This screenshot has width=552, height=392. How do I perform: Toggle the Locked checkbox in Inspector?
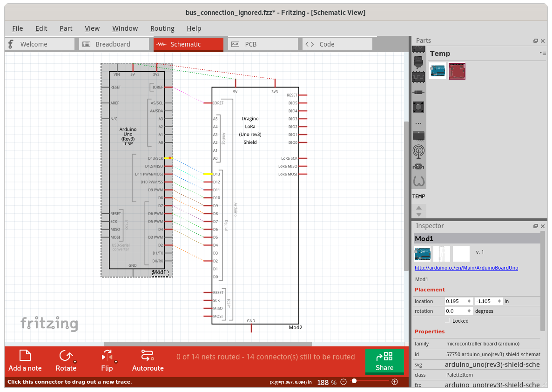[448, 321]
